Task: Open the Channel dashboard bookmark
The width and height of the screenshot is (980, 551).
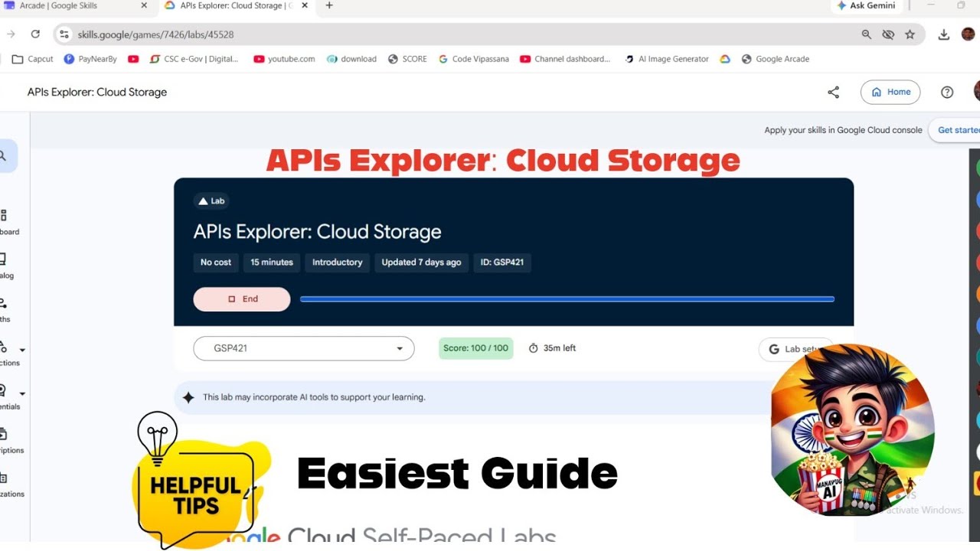Action: click(x=565, y=59)
